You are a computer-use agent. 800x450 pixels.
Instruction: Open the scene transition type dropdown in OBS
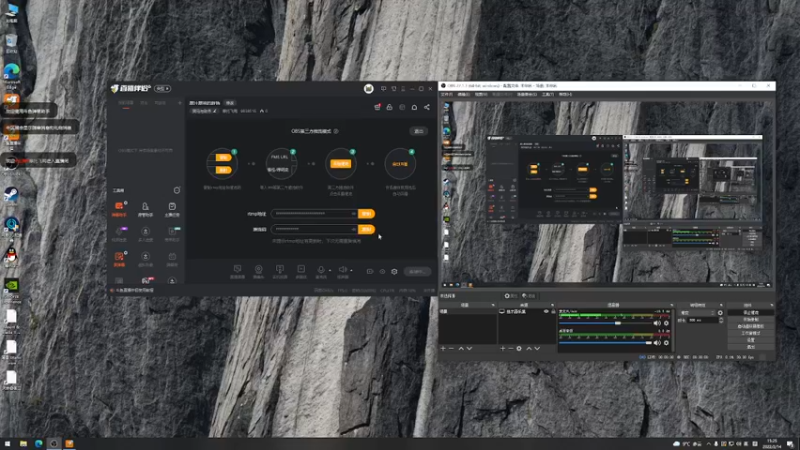point(697,313)
